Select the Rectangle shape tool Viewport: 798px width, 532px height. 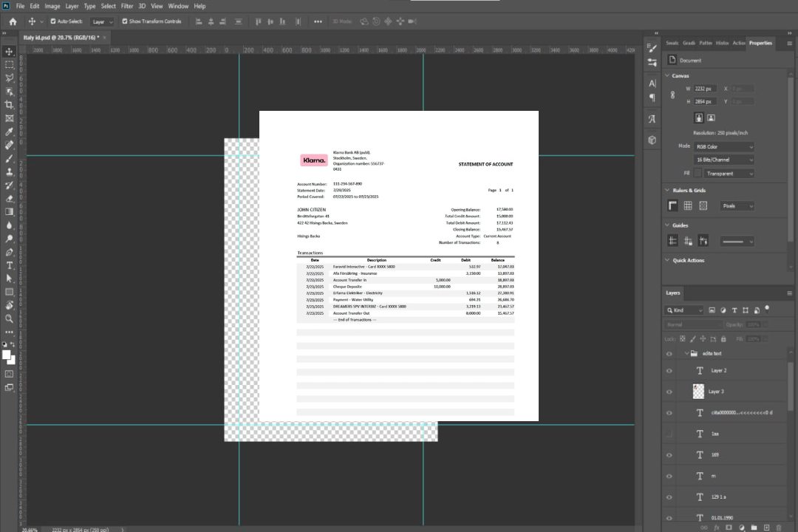[9, 292]
